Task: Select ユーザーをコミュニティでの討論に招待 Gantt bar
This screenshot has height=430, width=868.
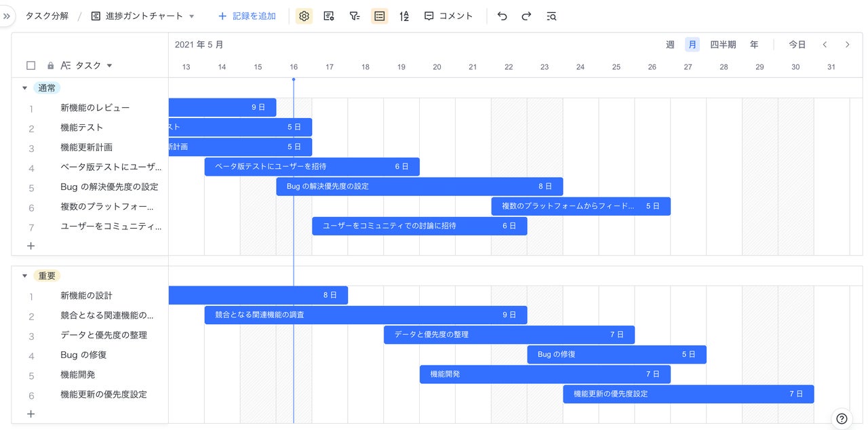Action: (420, 225)
